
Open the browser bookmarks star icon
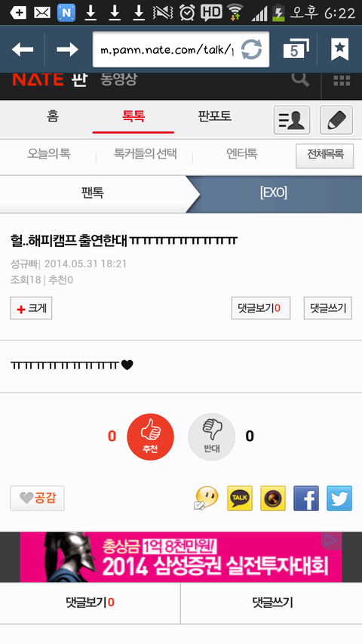point(340,49)
